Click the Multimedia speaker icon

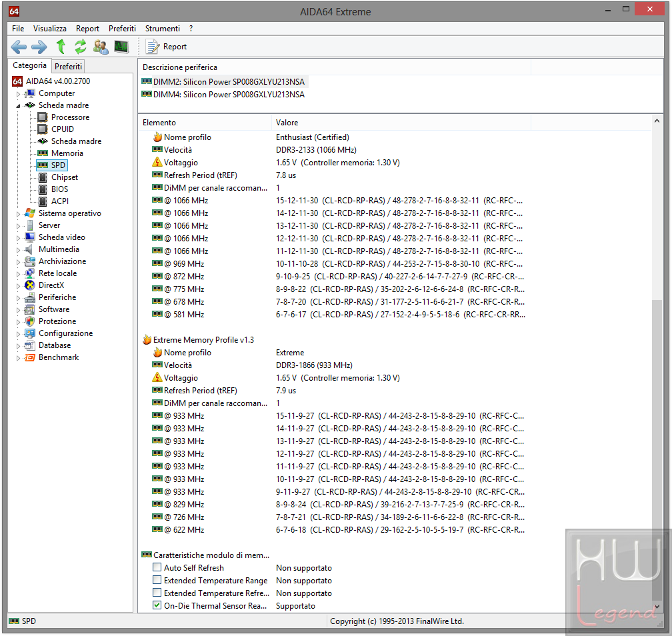[29, 249]
